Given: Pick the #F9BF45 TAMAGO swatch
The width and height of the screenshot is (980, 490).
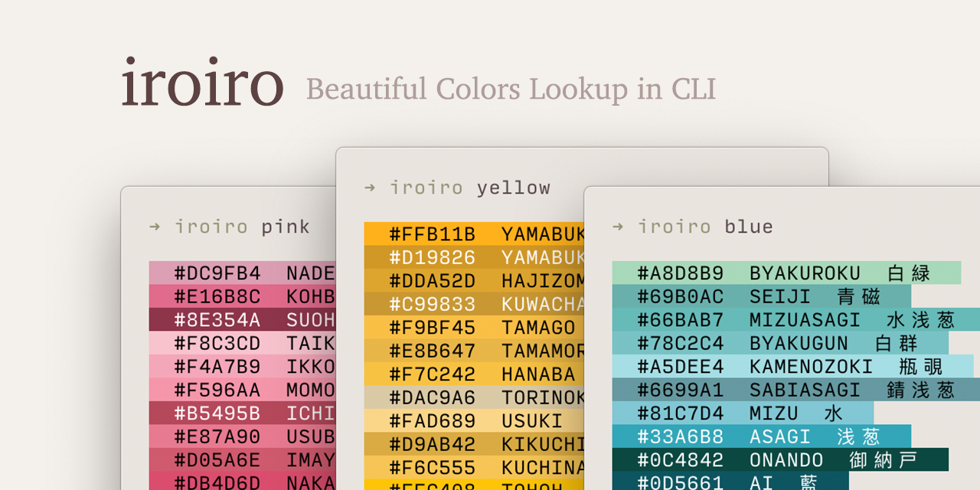Looking at the screenshot, I should (474, 328).
